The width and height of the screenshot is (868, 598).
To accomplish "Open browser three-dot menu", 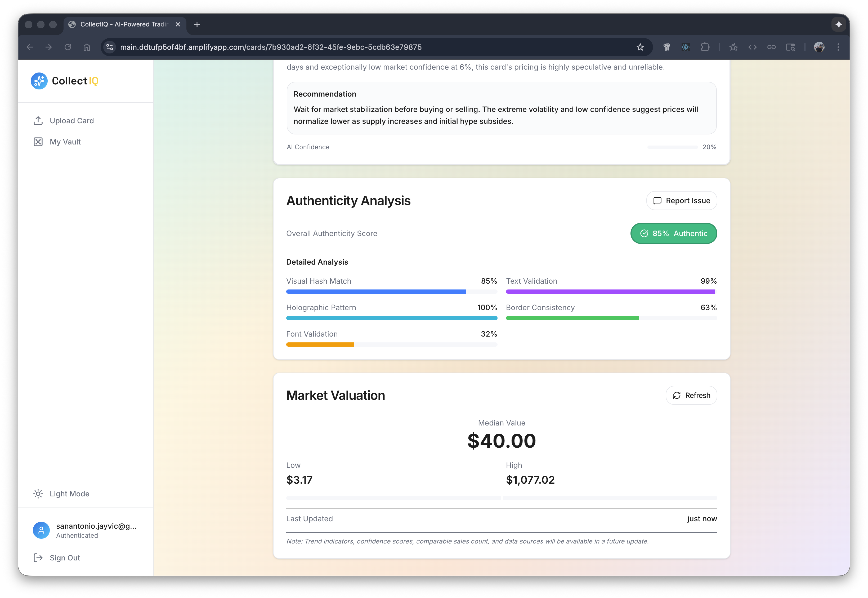I will coord(838,47).
